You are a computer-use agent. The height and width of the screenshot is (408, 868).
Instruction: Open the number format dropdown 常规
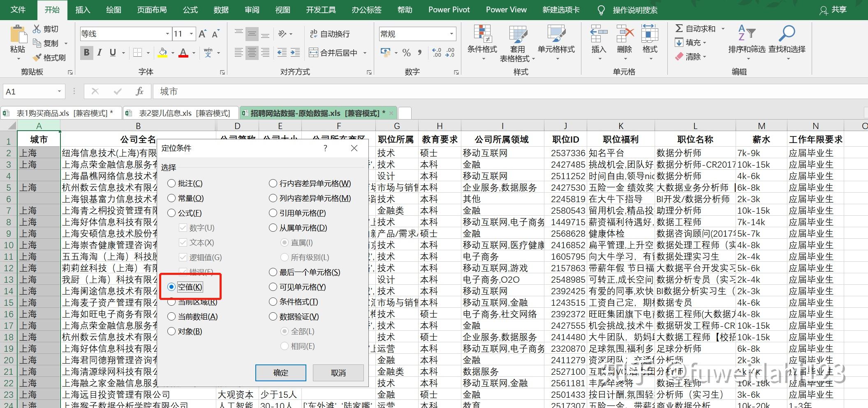pyautogui.click(x=451, y=34)
